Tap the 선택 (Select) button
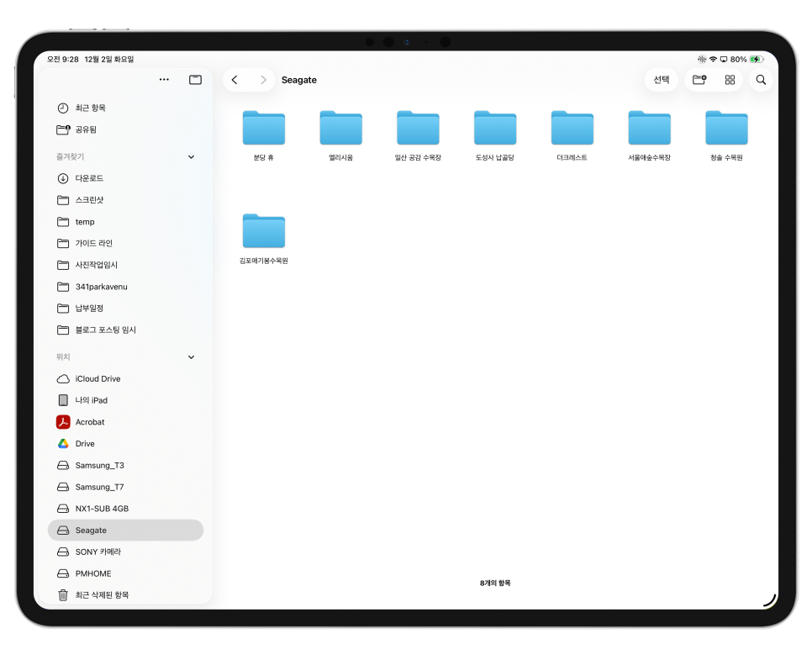Image resolution: width=812 pixels, height=660 pixels. tap(662, 80)
